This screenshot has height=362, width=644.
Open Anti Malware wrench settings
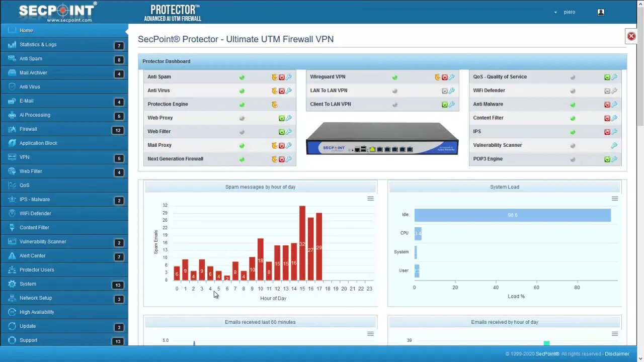pyautogui.click(x=614, y=104)
